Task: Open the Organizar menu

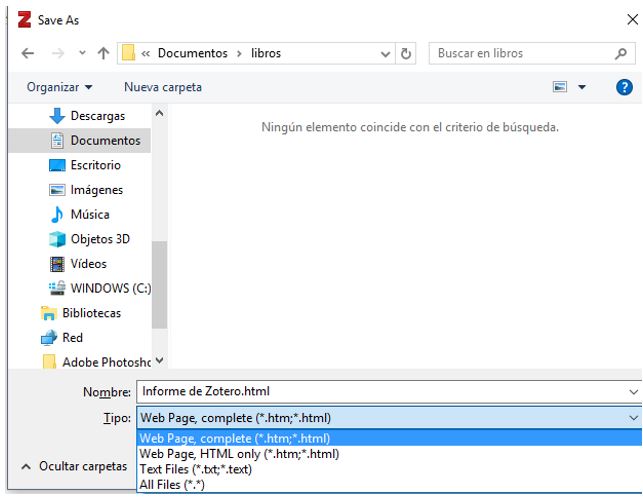Action: [59, 87]
